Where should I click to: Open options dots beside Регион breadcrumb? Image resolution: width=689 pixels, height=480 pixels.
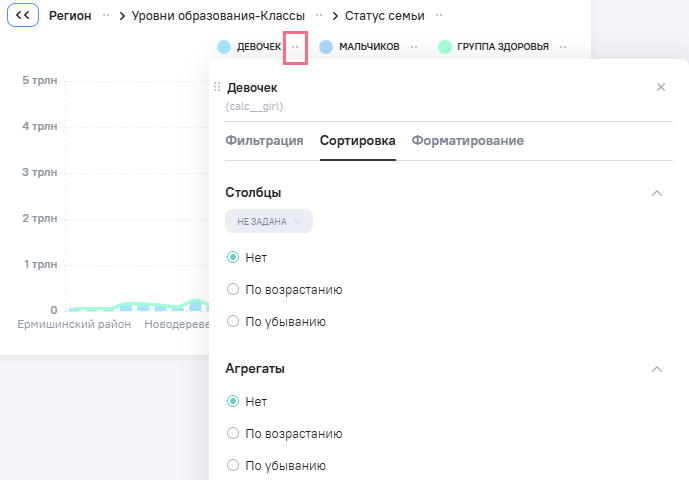click(106, 15)
